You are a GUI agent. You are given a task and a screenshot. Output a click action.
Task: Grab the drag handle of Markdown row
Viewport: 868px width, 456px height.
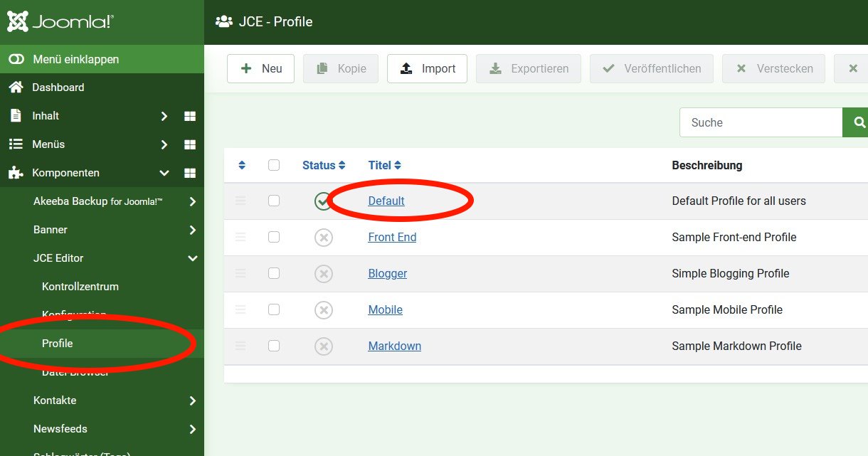tap(240, 346)
